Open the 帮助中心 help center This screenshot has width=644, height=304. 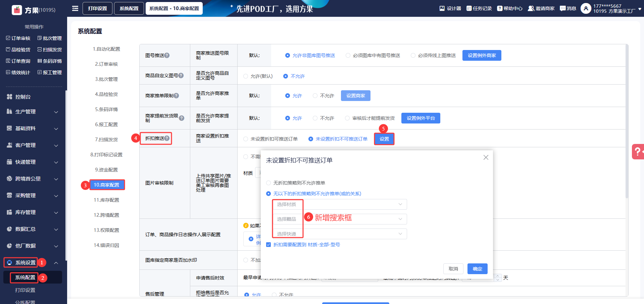coord(500,8)
